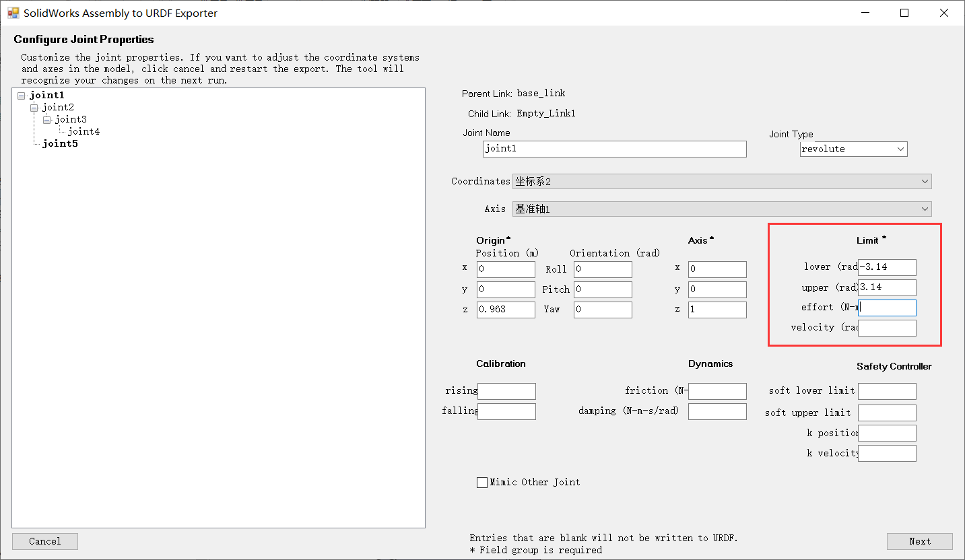Click the k velocity field

(887, 453)
